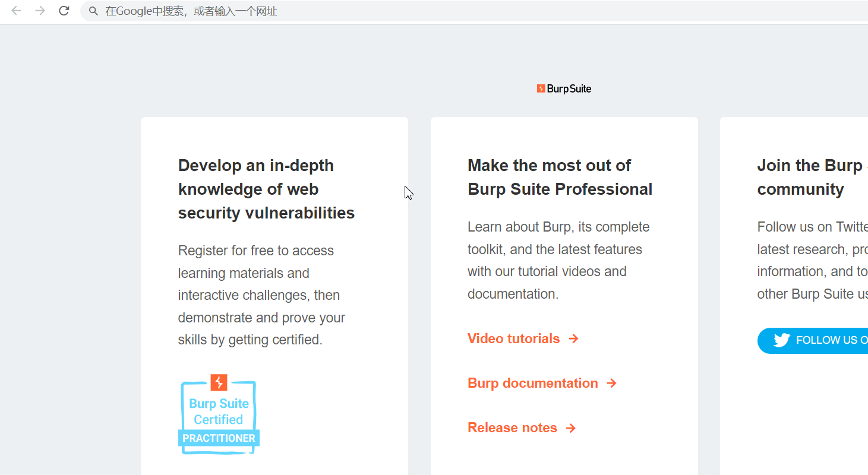Click the browser back arrow
The height and width of the screenshot is (475, 868).
tap(17, 11)
